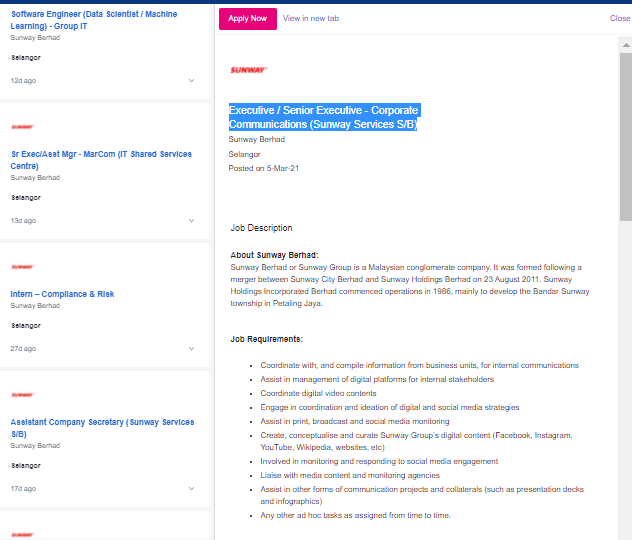The image size is (632, 540).
Task: Click Sunway logo on Intern Compliance card
Action: click(22, 267)
